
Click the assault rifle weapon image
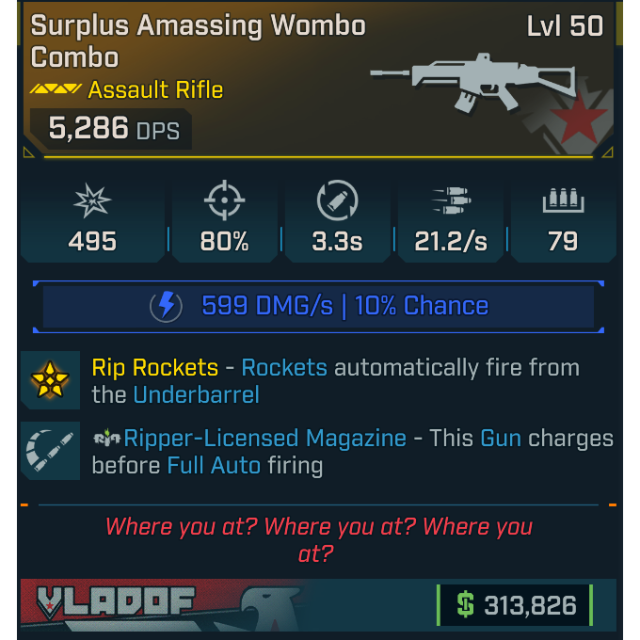(473, 83)
